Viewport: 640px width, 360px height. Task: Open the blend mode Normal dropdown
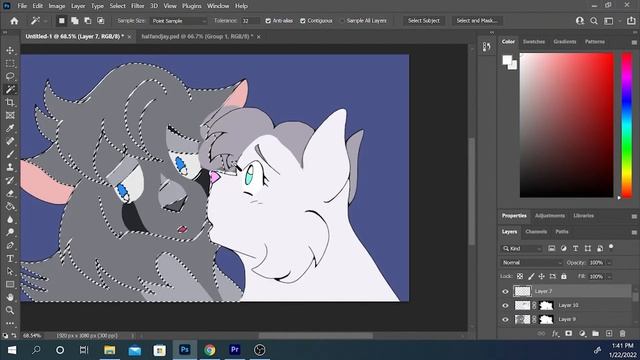(531, 262)
